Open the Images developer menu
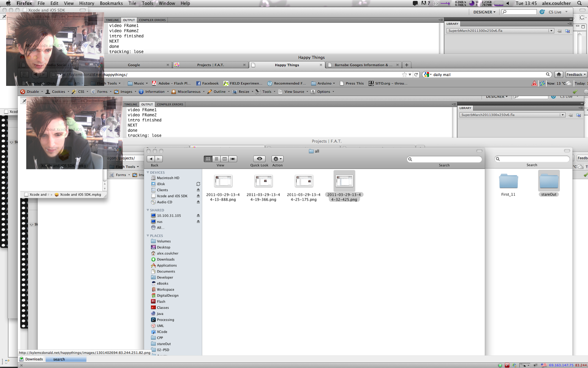The width and height of the screenshot is (588, 368). [125, 92]
